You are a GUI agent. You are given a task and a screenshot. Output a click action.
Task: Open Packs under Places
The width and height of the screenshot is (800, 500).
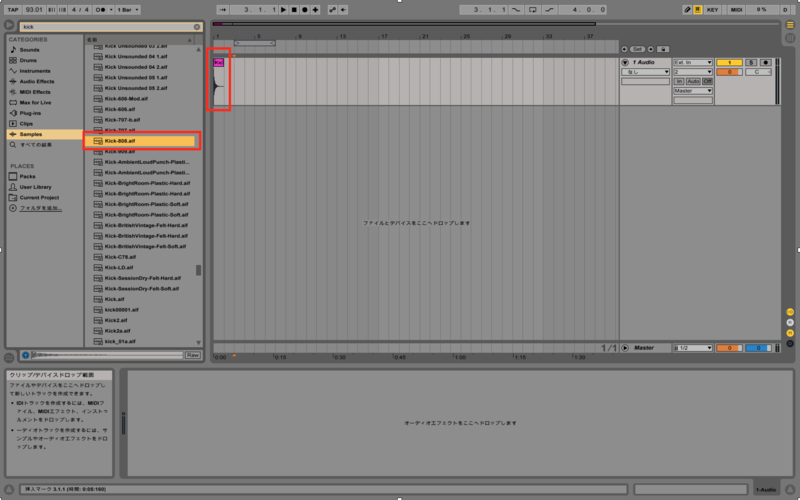27,177
